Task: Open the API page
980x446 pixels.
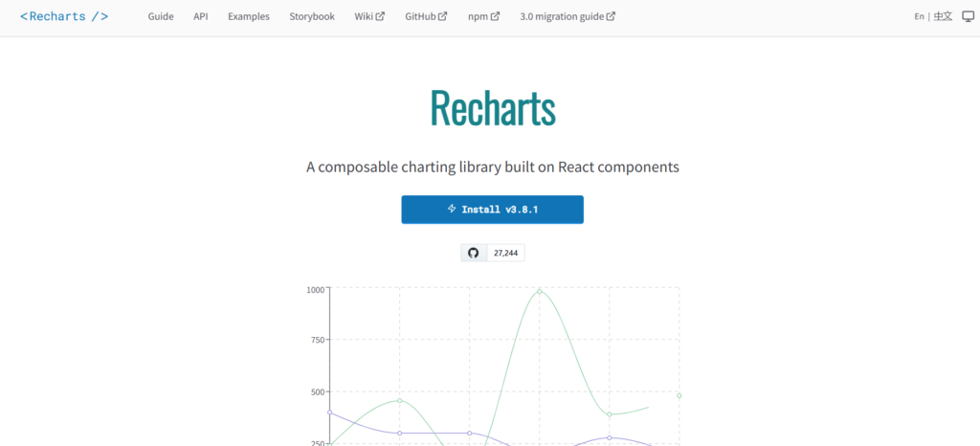Action: click(x=201, y=17)
